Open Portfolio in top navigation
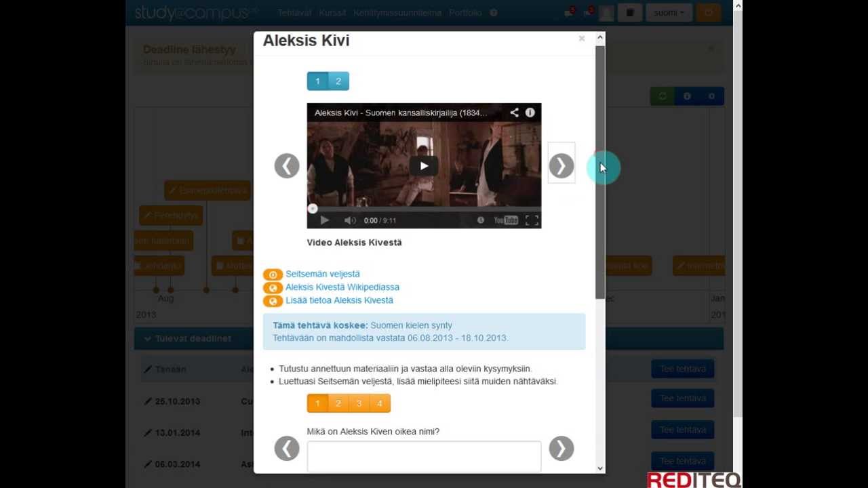 (465, 13)
